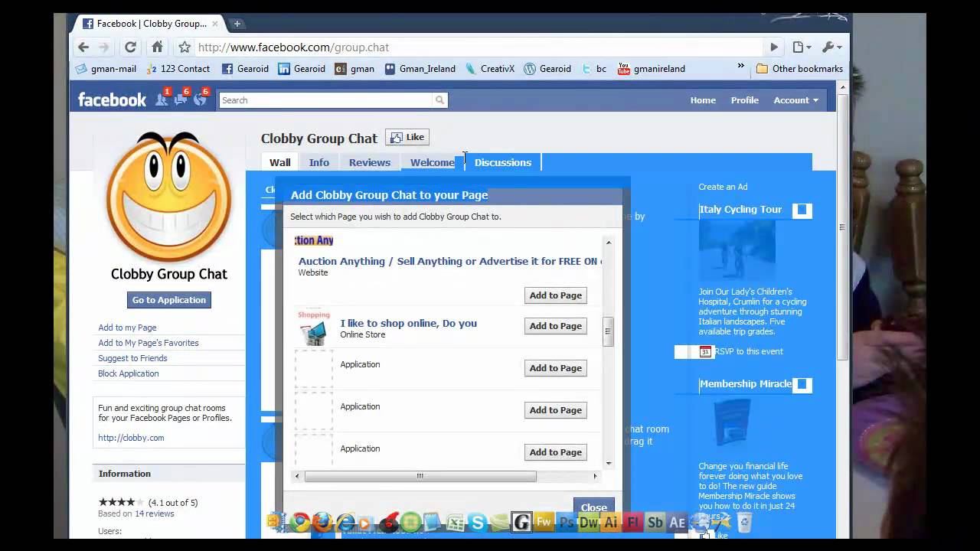Click the browser Back arrow
Screen dimensions: 980x551
pos(83,47)
